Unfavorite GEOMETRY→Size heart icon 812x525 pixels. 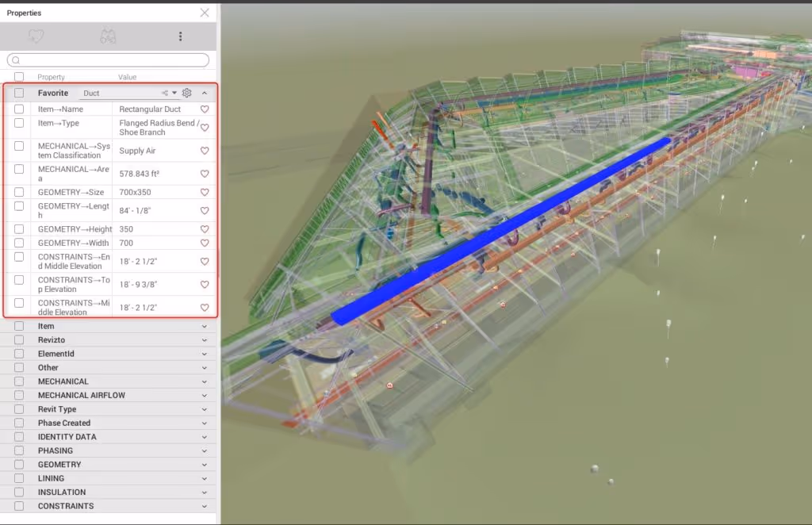205,192
